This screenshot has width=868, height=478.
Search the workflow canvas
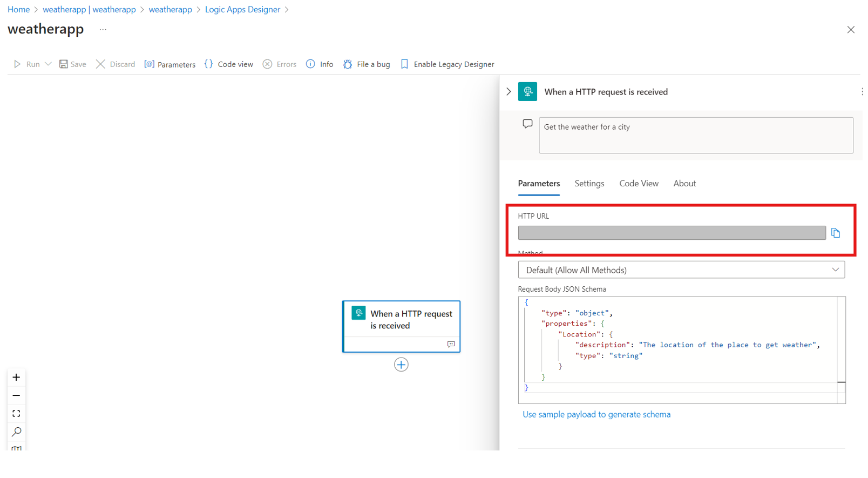[16, 432]
